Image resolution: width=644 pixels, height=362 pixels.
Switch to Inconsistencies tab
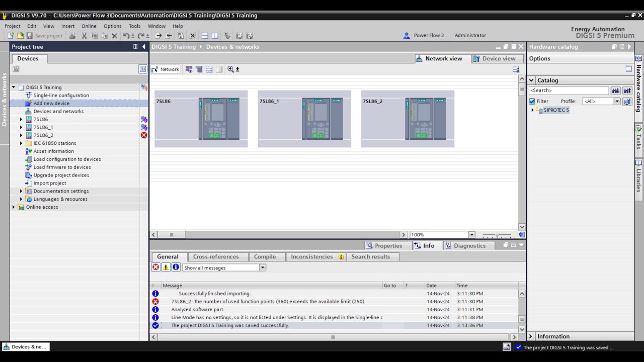pyautogui.click(x=317, y=257)
